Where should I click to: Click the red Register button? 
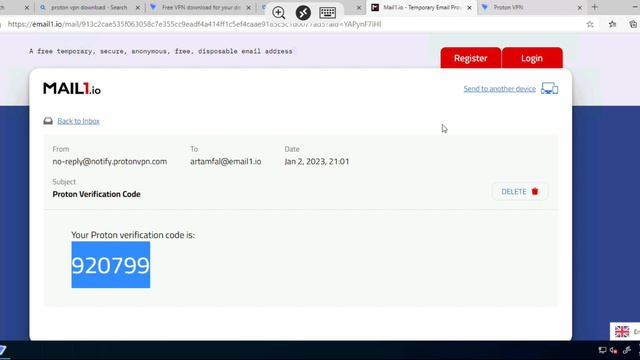(471, 58)
